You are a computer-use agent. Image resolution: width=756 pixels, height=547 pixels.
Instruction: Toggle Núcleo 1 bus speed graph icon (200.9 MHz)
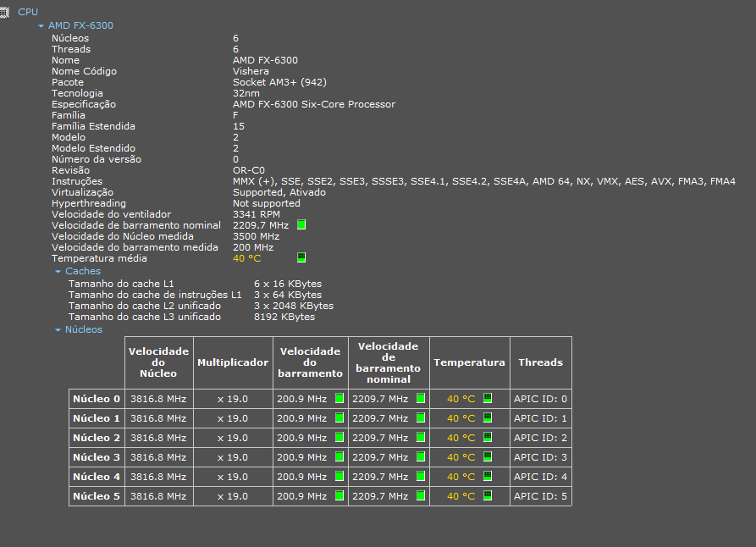pyautogui.click(x=339, y=417)
